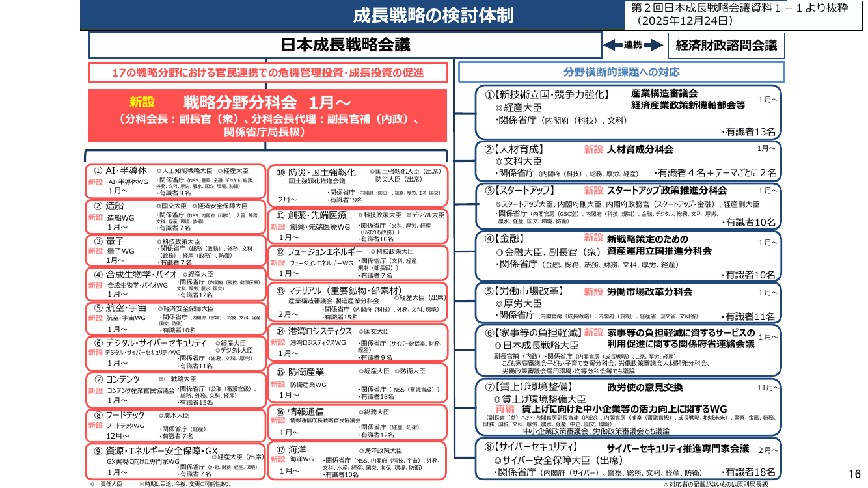868x488 pixels.
Task: Click the "国土強靱化推進会議" text
Action: pyautogui.click(x=316, y=182)
